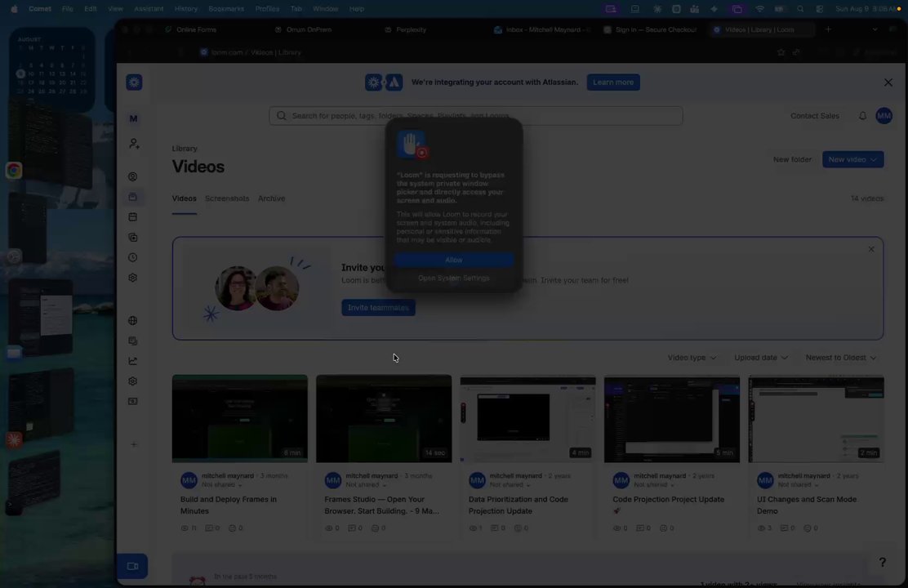Open the notifications bell icon

(x=862, y=116)
